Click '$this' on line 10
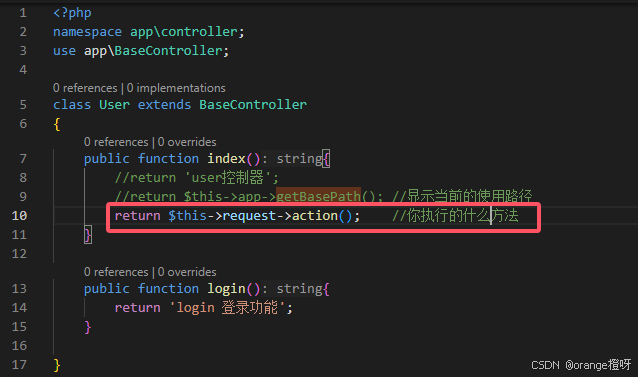 coord(187,216)
